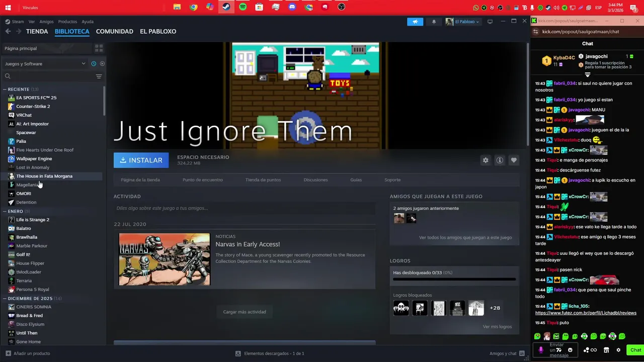This screenshot has height=362, width=644.
Task: Select EA SPORTS FC 25 in library
Action: pyautogui.click(x=36, y=98)
